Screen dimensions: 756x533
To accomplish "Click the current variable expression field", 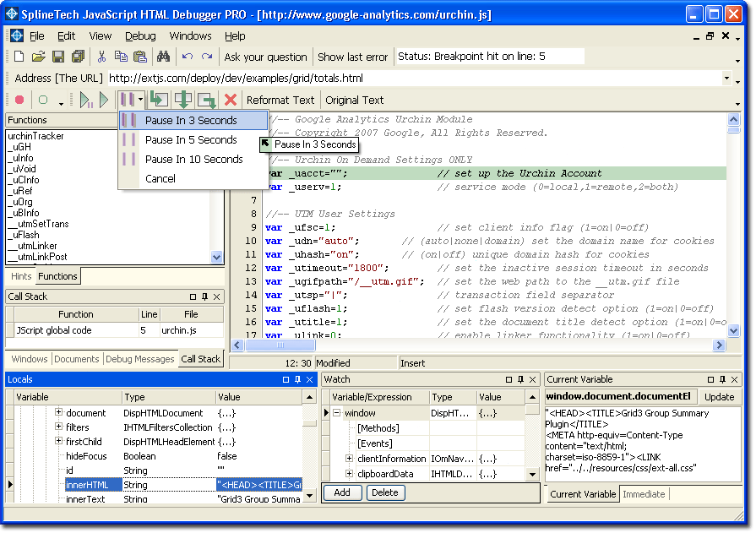I will tap(621, 397).
